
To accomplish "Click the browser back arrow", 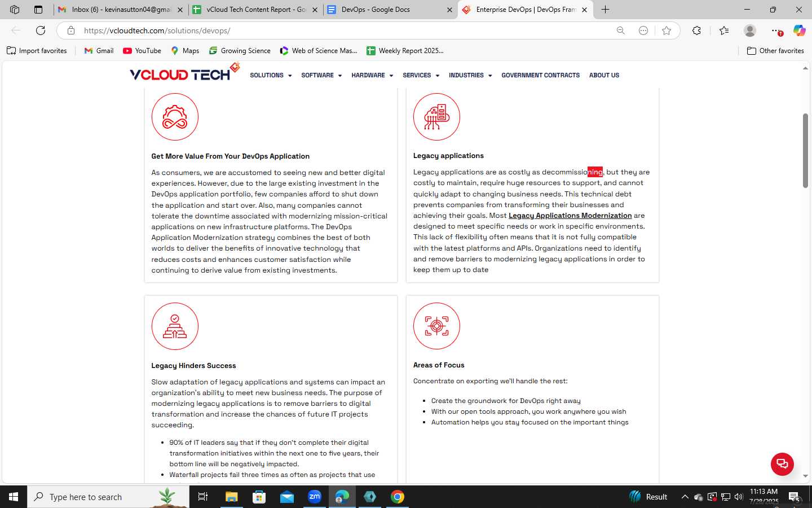I will click(16, 30).
